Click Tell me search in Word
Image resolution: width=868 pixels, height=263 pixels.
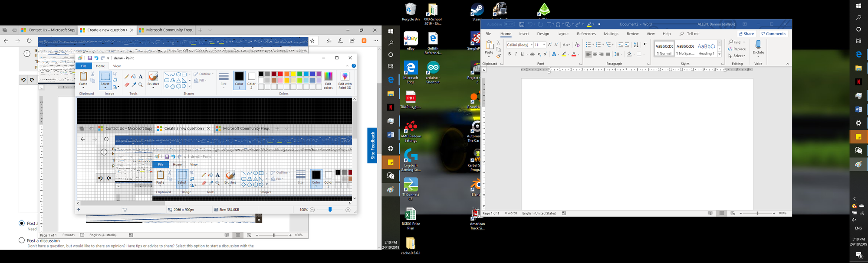(x=690, y=34)
